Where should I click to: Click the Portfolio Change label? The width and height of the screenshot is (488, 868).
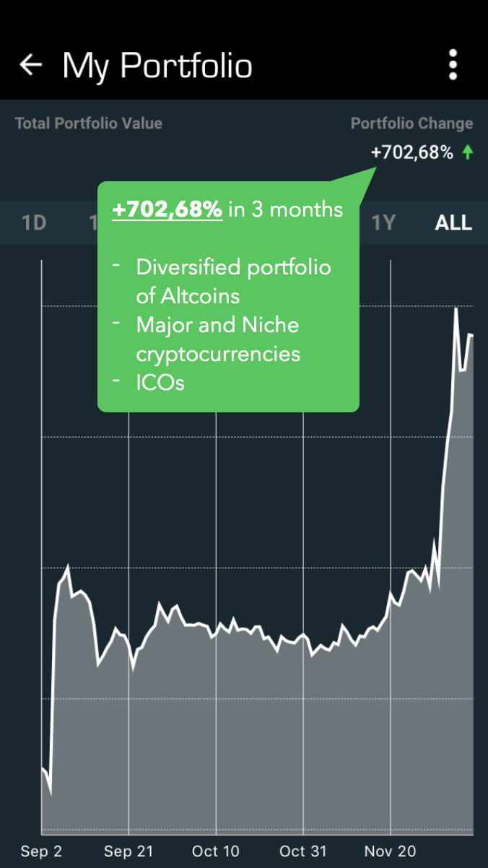(411, 123)
